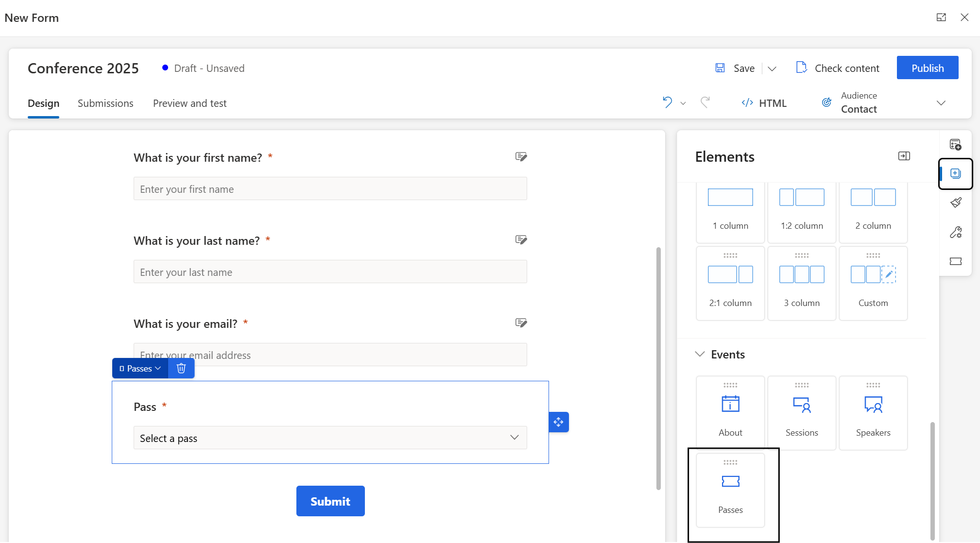Switch to the Submissions tab

click(x=105, y=103)
